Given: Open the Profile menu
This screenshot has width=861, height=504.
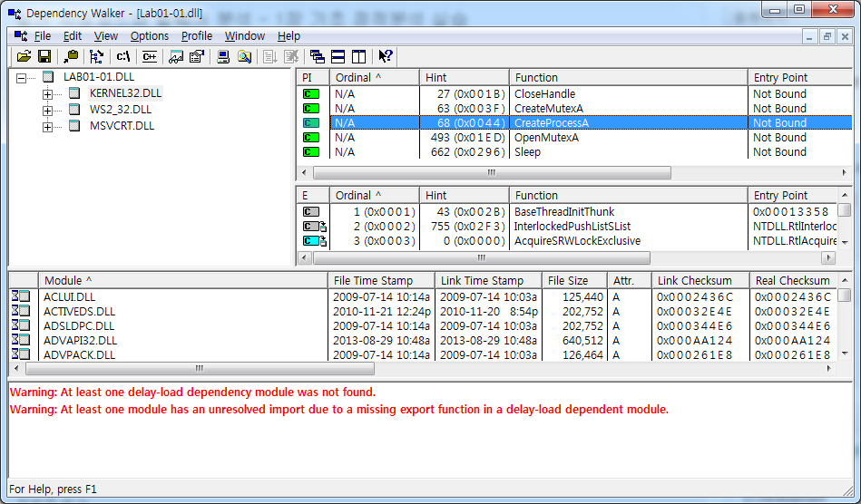Looking at the screenshot, I should 196,36.
